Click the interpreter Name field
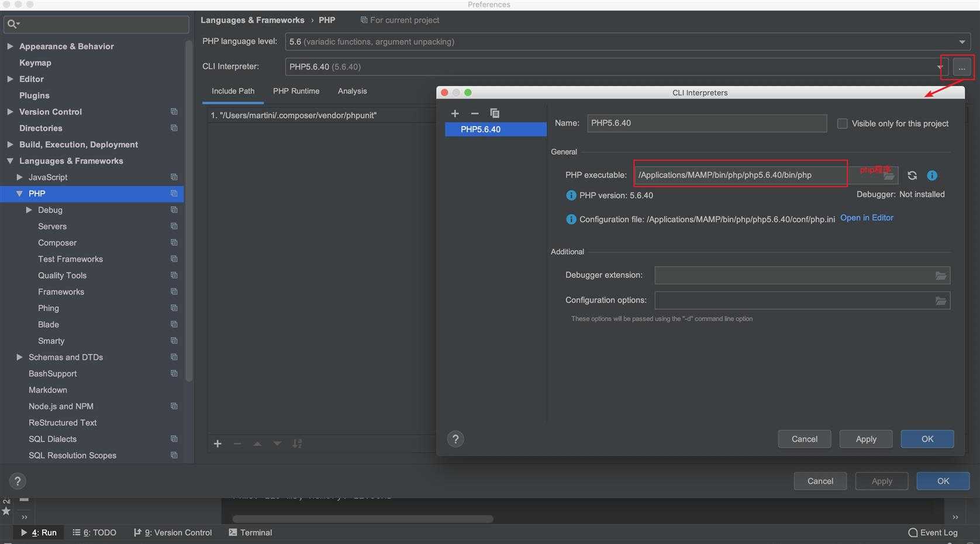This screenshot has width=980, height=544. coord(707,123)
